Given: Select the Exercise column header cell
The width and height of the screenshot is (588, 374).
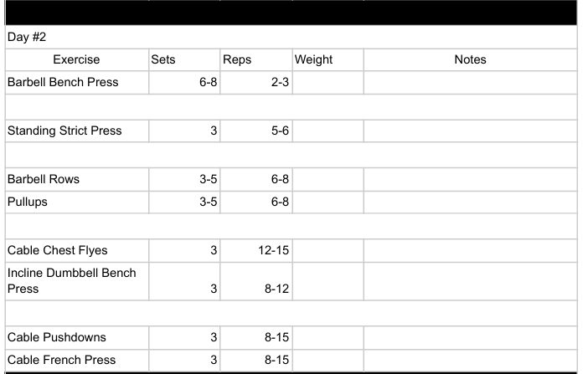Looking at the screenshot, I should [x=76, y=59].
